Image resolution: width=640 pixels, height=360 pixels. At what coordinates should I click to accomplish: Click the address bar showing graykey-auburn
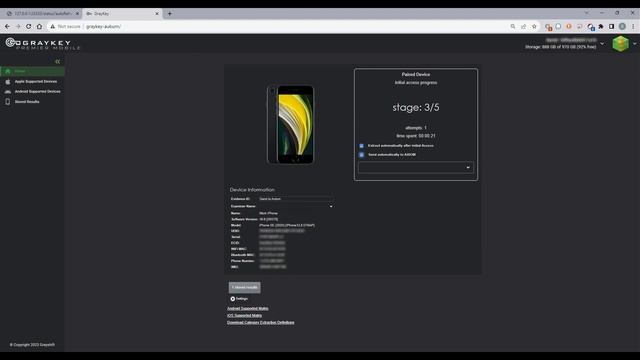(104, 27)
